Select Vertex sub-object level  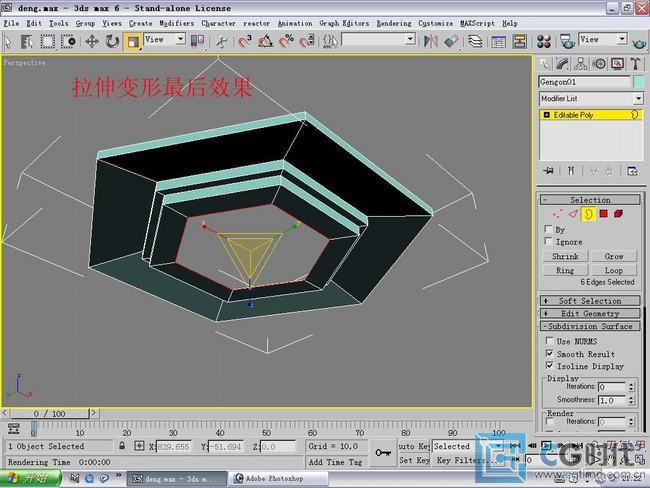[x=558, y=214]
